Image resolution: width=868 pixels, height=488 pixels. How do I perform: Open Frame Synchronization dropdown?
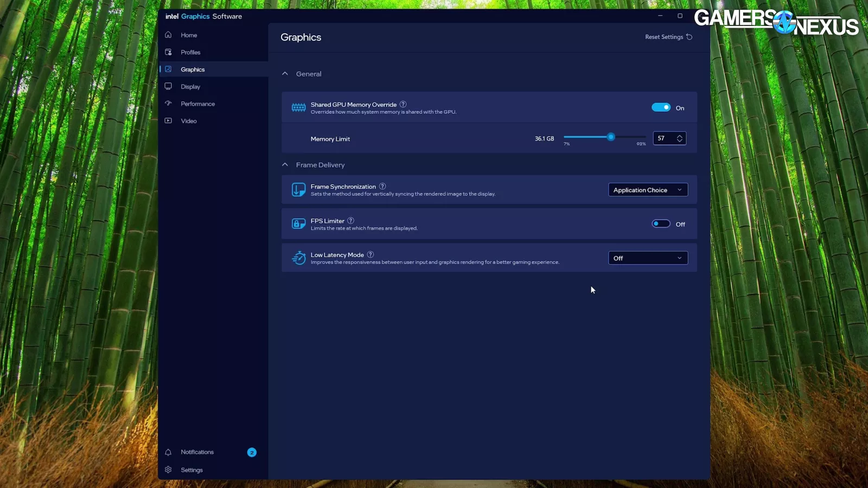(648, 190)
